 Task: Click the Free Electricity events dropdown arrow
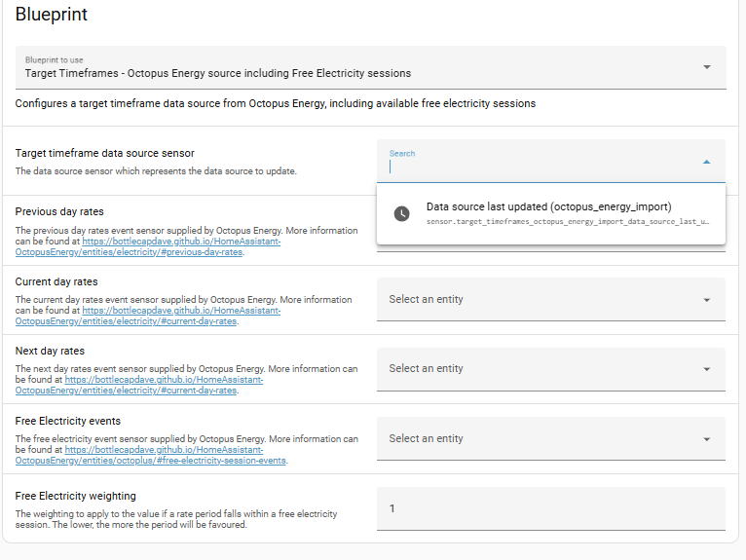tap(706, 439)
